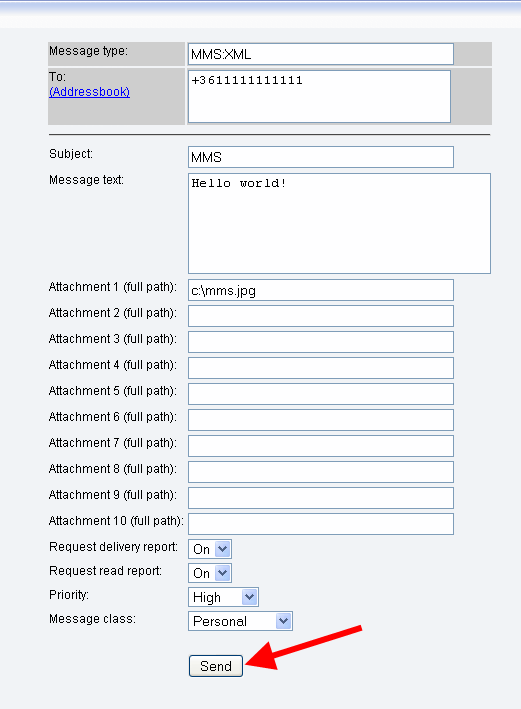Open the Priority dropdown set to High
Screen dimensions: 521x709
[x=223, y=597]
